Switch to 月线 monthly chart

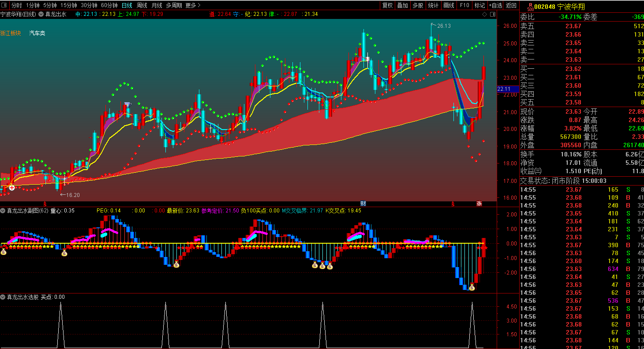pyautogui.click(x=157, y=5)
